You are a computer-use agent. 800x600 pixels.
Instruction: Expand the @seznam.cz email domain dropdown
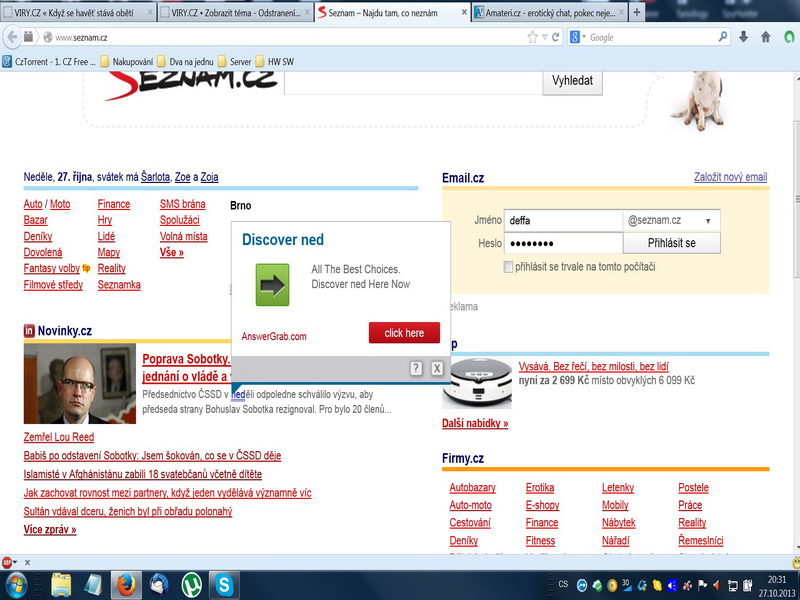point(708,221)
